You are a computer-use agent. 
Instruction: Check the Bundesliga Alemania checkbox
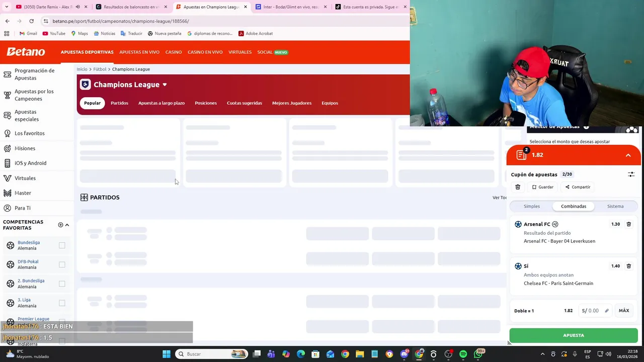pos(62,245)
